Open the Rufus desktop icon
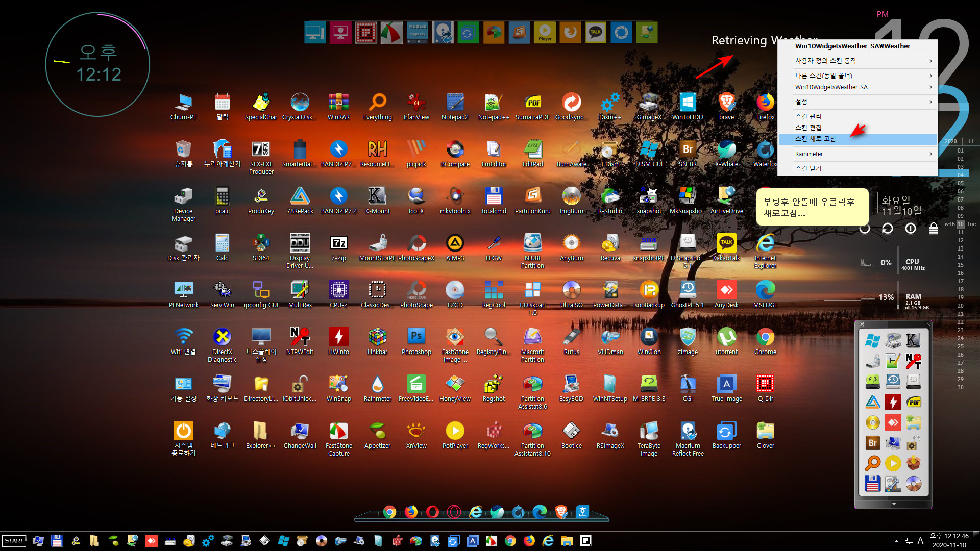980x551 pixels. click(x=571, y=341)
